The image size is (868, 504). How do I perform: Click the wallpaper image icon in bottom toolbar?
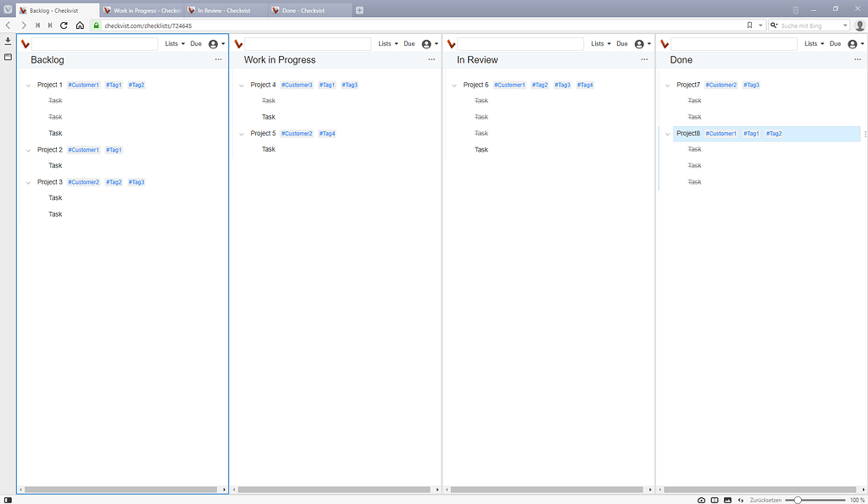pos(728,500)
